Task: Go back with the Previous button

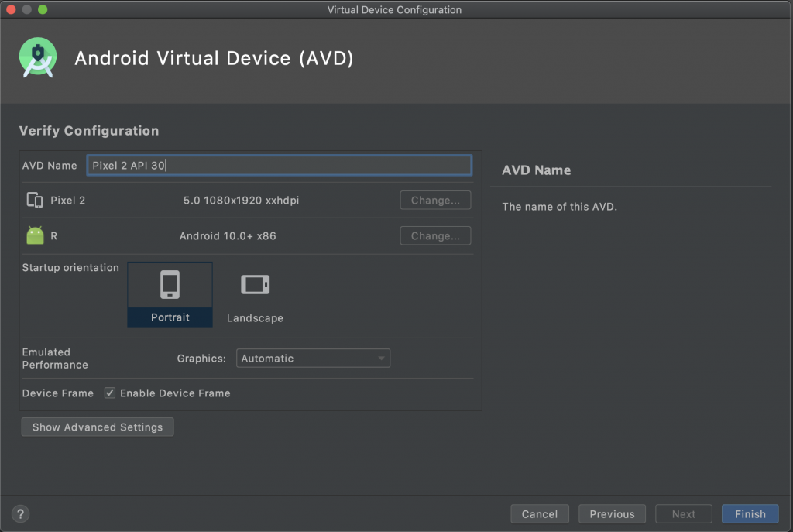Action: tap(612, 513)
